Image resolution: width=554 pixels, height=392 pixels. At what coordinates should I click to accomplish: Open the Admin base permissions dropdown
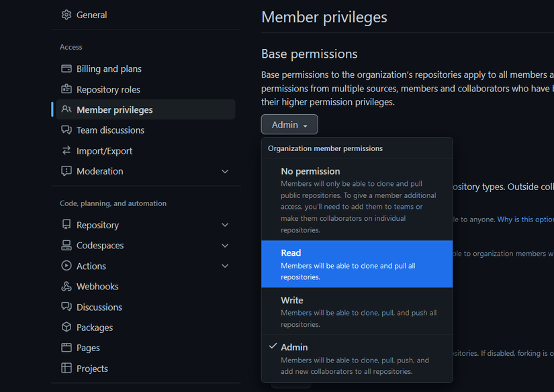pos(289,124)
